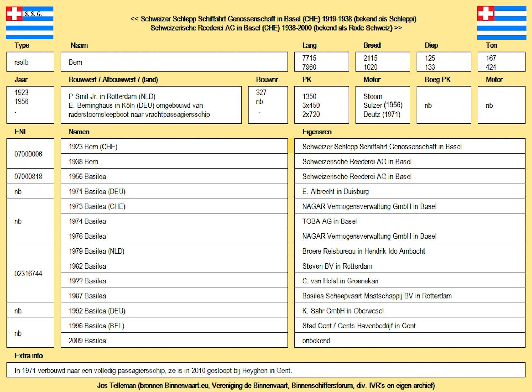532x392 pixels.
Task: Select the name row 1956 Basilea
Action: 174,176
